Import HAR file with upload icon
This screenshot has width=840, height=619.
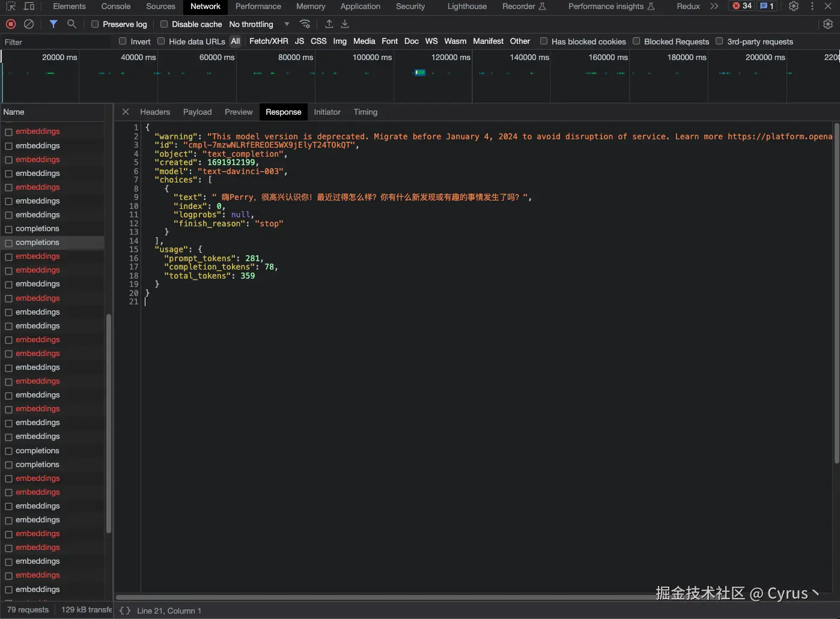point(329,24)
